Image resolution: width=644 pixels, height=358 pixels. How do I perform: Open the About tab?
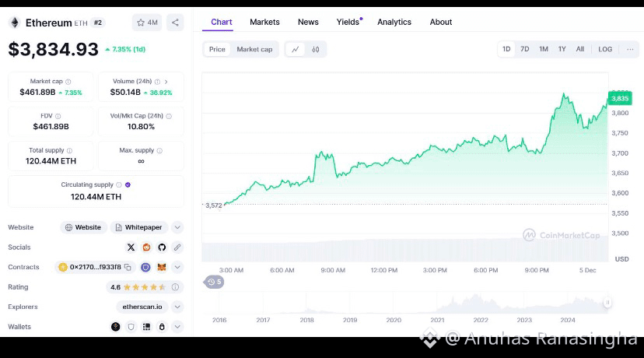(441, 23)
